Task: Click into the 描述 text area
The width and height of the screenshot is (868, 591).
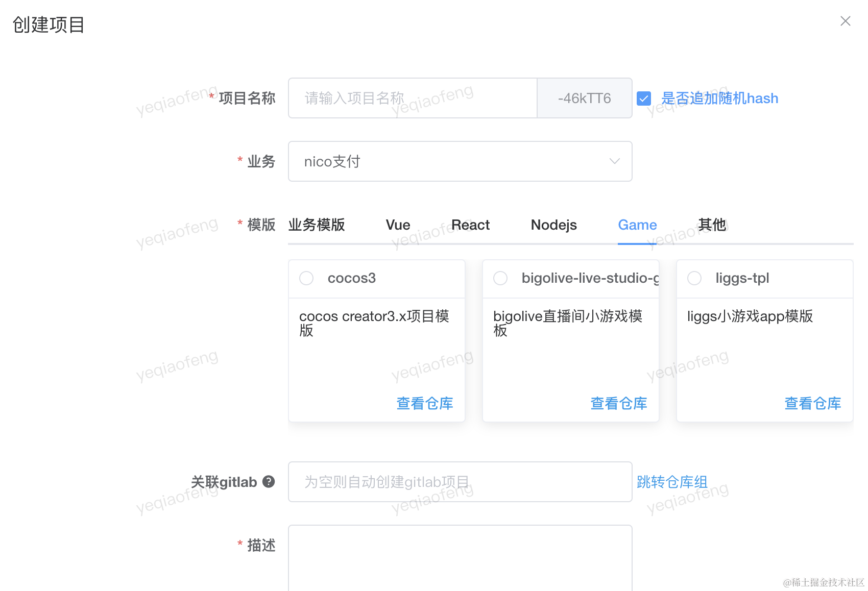Action: (x=460, y=558)
